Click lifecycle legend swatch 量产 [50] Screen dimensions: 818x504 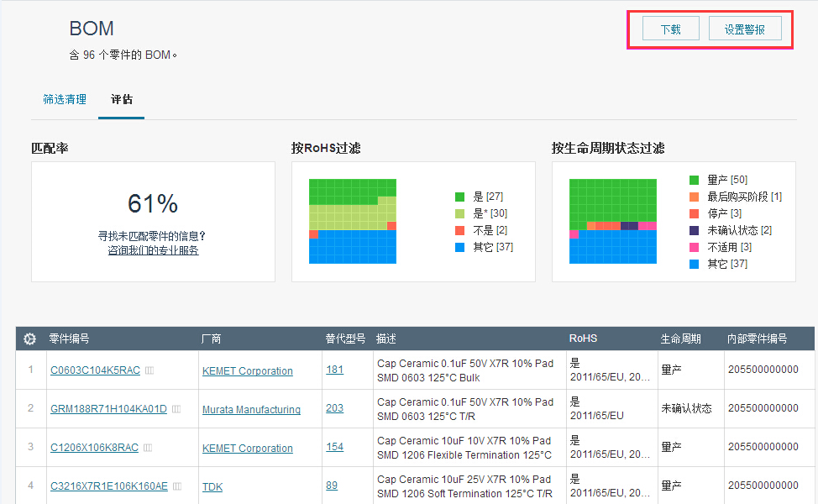point(694,180)
